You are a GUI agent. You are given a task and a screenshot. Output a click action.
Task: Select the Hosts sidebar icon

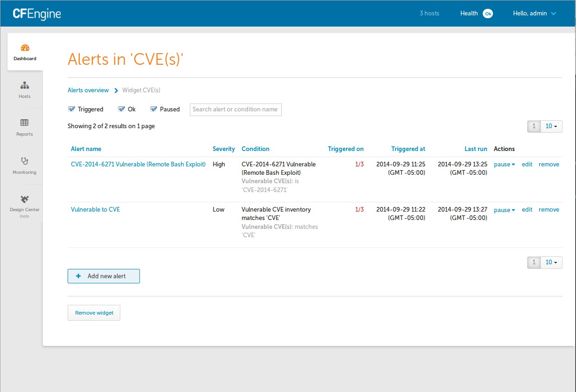click(24, 90)
